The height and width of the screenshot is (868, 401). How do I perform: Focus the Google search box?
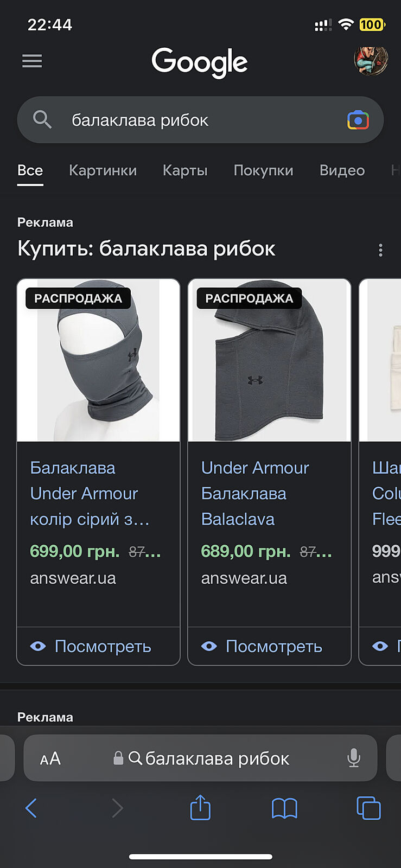[200, 120]
